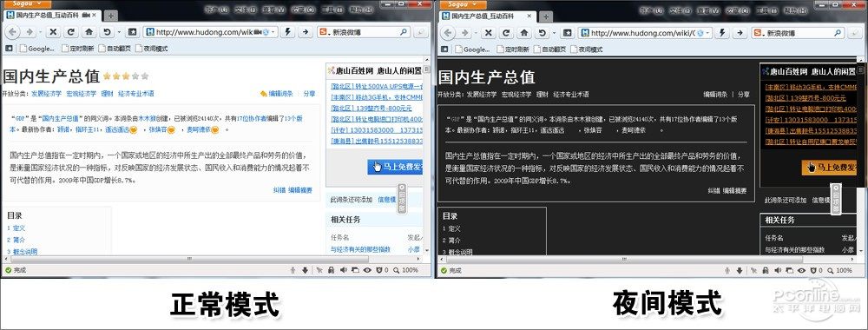Toggle 夜间模式 bookmark in the left window
Screen dimensions: 868x330
click(151, 49)
